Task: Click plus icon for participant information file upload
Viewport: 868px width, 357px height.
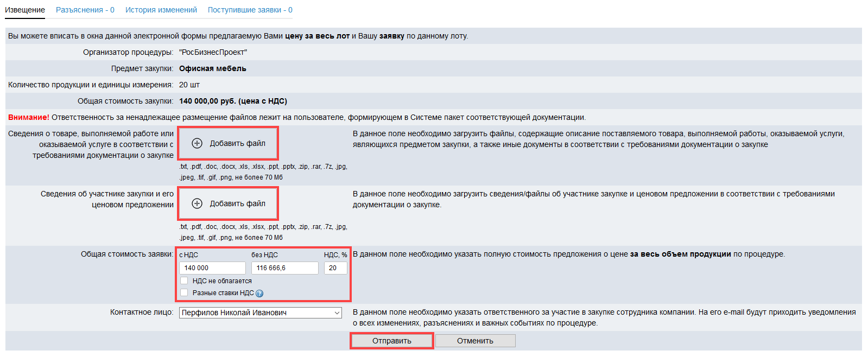Action: 197,203
